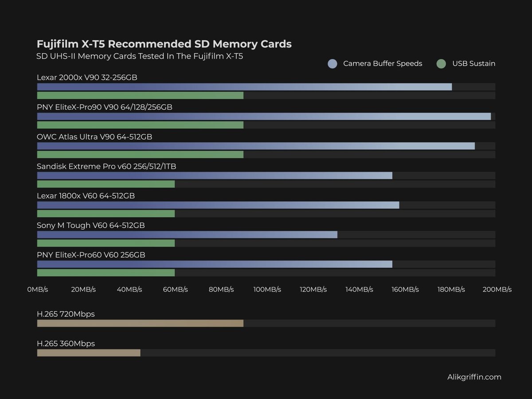Click the tan H.265 360Mbps bar
532x399 pixels.
pyautogui.click(x=89, y=352)
